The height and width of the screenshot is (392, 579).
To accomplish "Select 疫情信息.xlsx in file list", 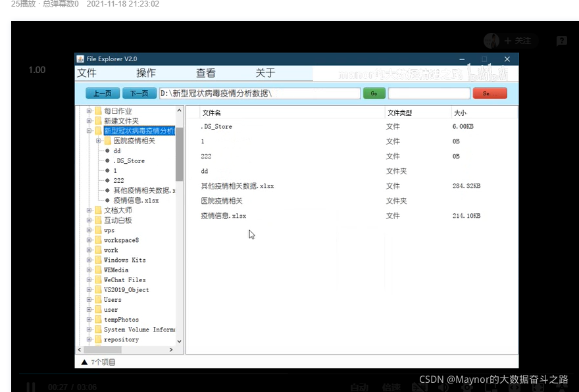I will [351, 216].
